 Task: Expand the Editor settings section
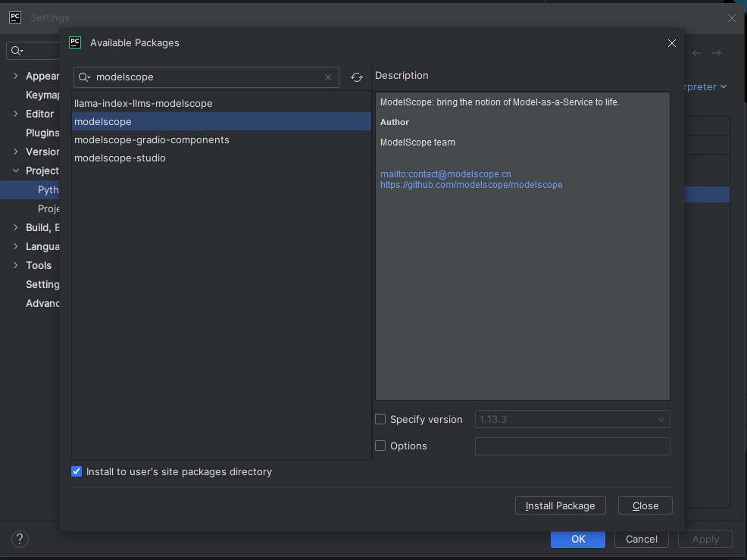[x=16, y=114]
